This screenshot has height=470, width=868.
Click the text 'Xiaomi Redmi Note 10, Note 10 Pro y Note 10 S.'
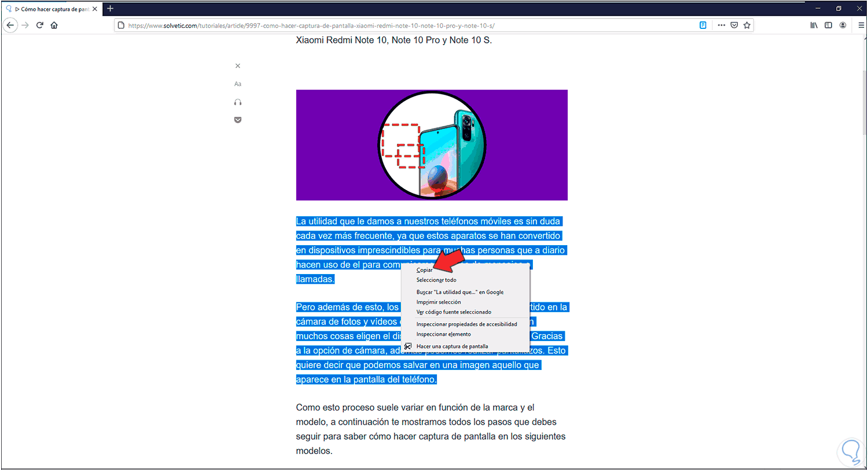click(x=394, y=40)
